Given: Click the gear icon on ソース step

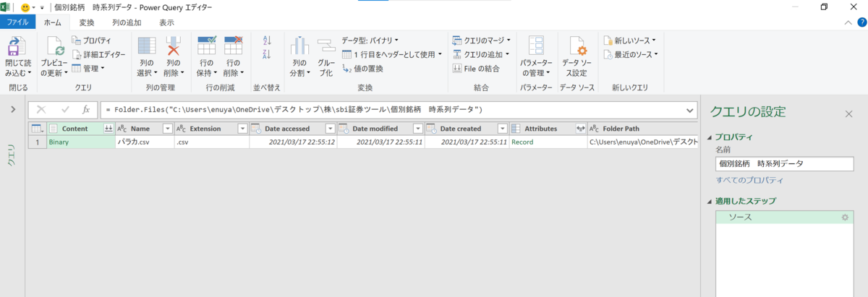Looking at the screenshot, I should click(844, 217).
